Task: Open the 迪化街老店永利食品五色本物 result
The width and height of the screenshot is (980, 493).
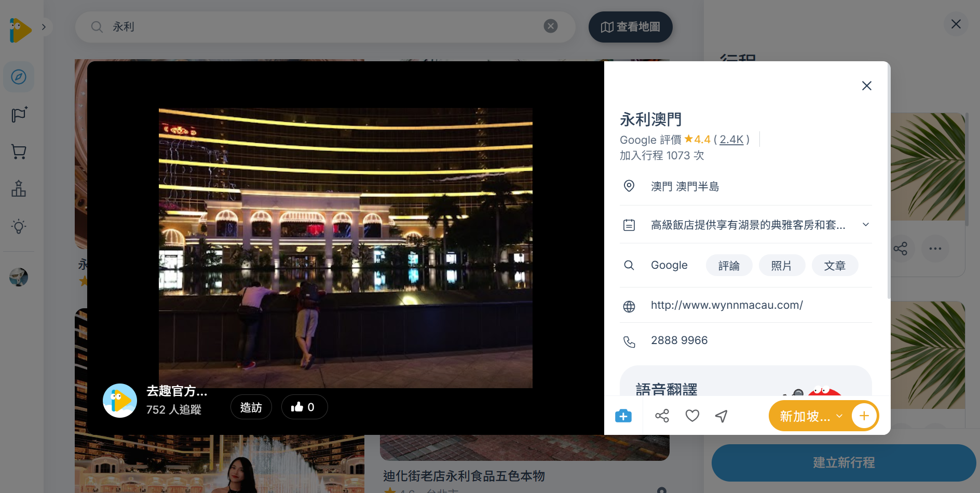Action: [x=464, y=476]
